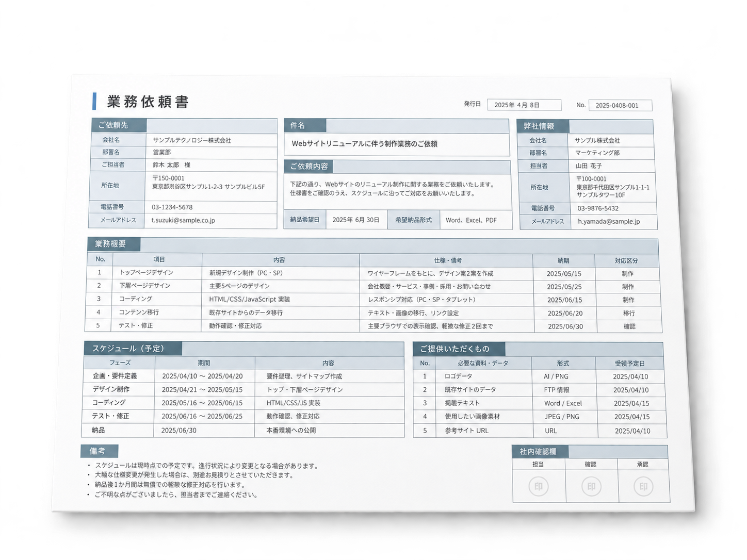The height and width of the screenshot is (560, 747).
Task: Click the "仕様・備考" column header
Action: (x=447, y=260)
